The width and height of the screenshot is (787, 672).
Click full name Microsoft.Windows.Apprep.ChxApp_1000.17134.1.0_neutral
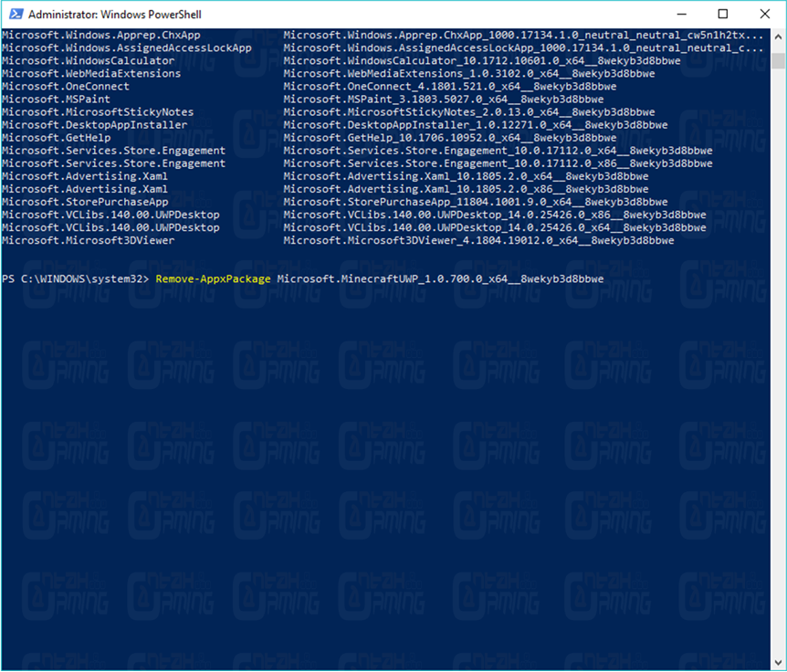[x=523, y=35]
